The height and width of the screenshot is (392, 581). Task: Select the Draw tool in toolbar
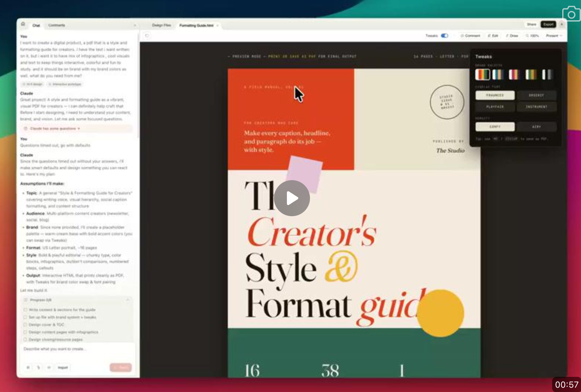pos(512,36)
